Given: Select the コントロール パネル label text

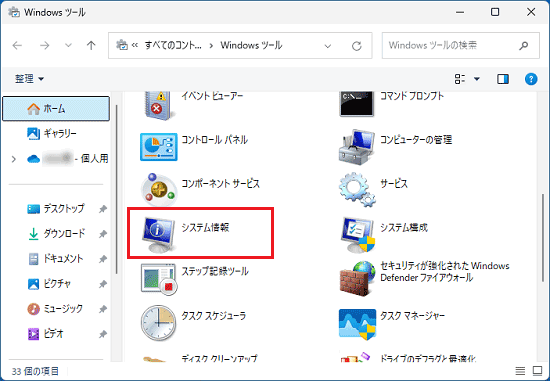Looking at the screenshot, I should [x=215, y=140].
